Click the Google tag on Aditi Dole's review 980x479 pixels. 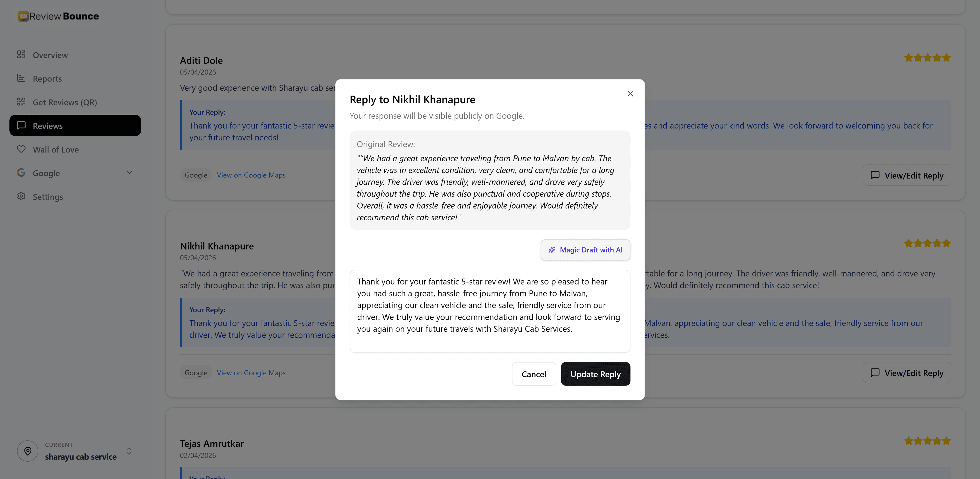coord(196,175)
